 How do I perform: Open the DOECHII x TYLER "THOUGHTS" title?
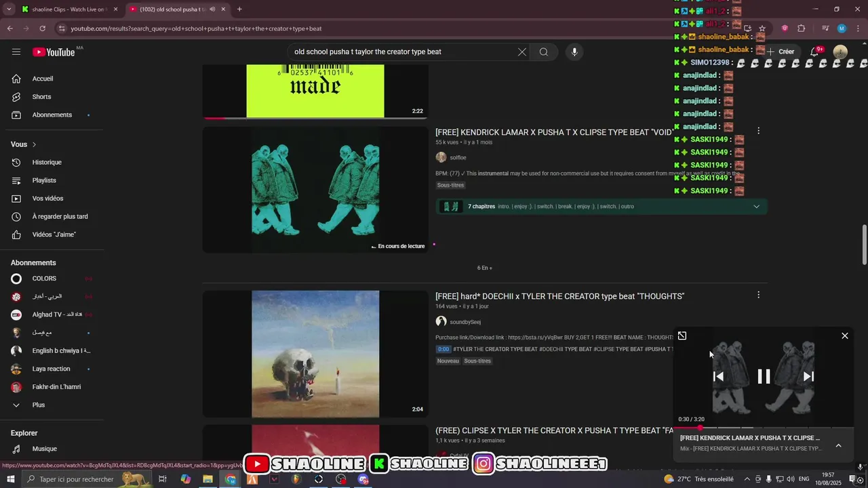click(x=559, y=296)
